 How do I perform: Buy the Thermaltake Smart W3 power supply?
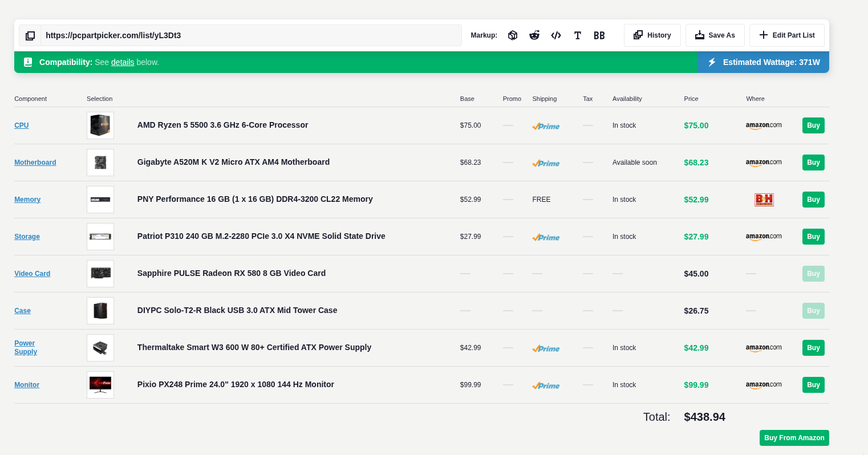click(813, 348)
